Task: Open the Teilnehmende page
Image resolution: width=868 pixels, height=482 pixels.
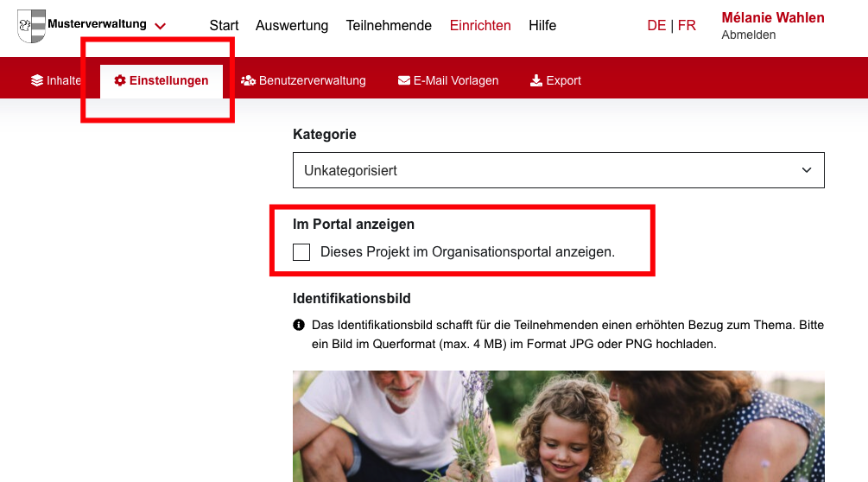Action: coord(389,25)
